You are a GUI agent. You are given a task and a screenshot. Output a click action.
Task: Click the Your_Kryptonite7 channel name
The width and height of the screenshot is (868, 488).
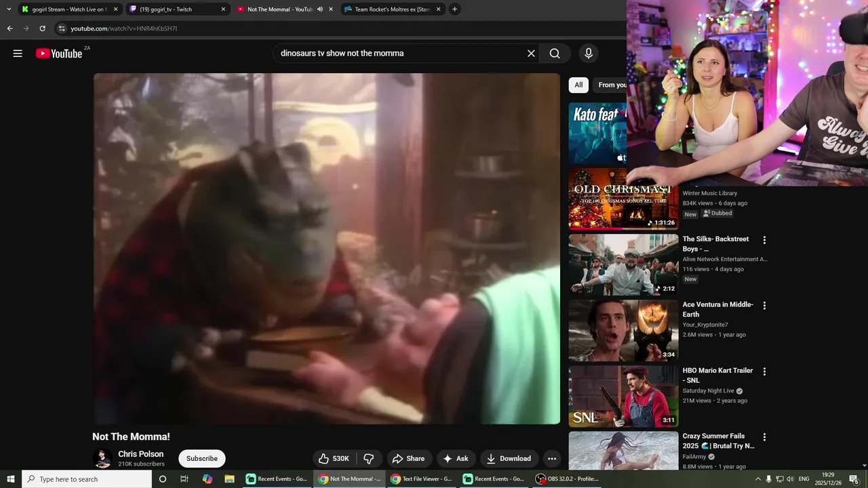(x=705, y=325)
